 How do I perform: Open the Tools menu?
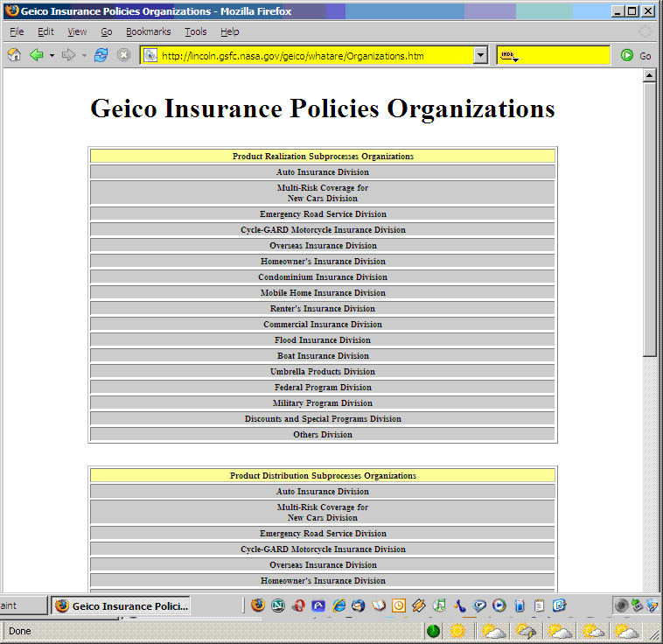tap(195, 31)
